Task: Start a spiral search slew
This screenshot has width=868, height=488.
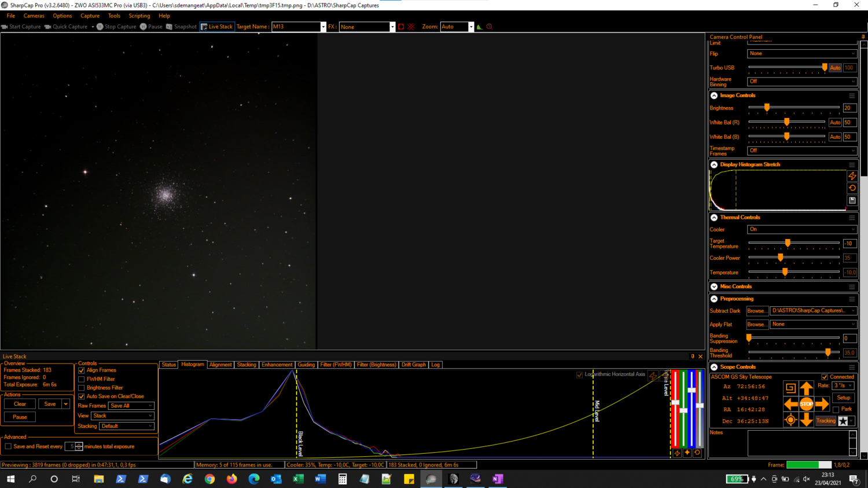Action: [x=790, y=387]
